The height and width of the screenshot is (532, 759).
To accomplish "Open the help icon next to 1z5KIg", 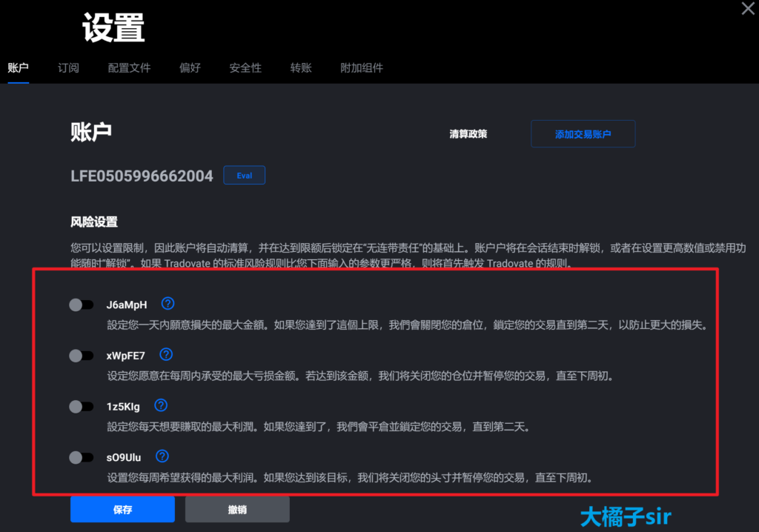I will pos(161,405).
